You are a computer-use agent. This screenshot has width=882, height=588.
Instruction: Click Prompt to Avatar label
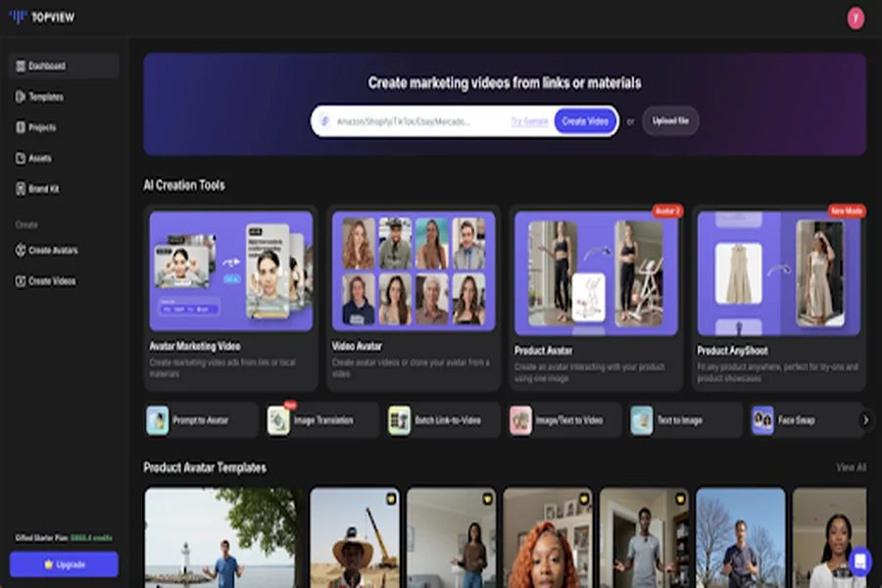point(200,420)
